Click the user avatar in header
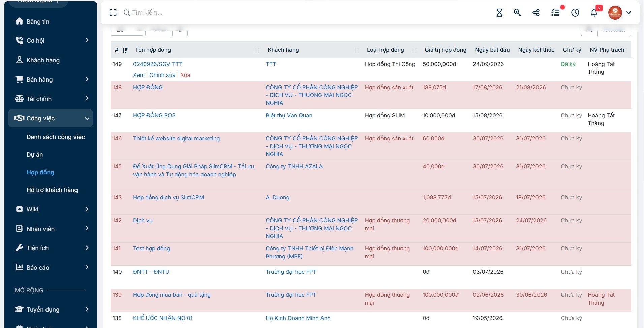The width and height of the screenshot is (644, 328). [x=615, y=13]
